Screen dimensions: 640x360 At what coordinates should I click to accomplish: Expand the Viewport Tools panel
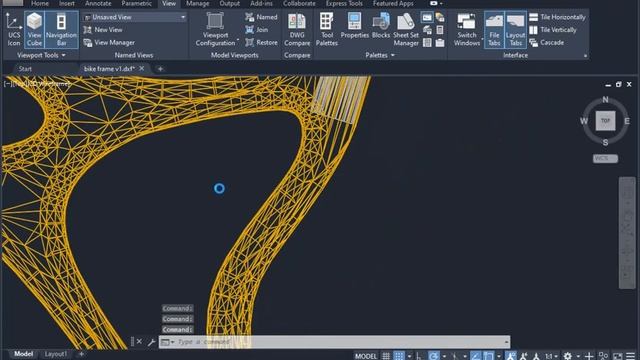[x=41, y=55]
